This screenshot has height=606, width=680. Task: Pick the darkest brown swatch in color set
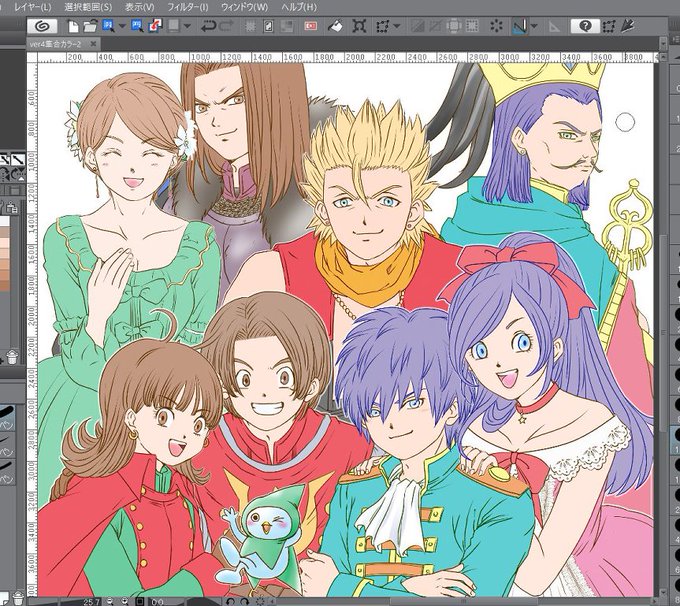pyautogui.click(x=5, y=285)
